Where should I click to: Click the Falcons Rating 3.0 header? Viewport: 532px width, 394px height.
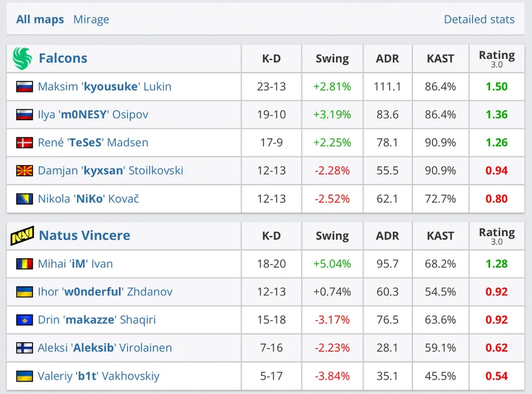click(496, 59)
